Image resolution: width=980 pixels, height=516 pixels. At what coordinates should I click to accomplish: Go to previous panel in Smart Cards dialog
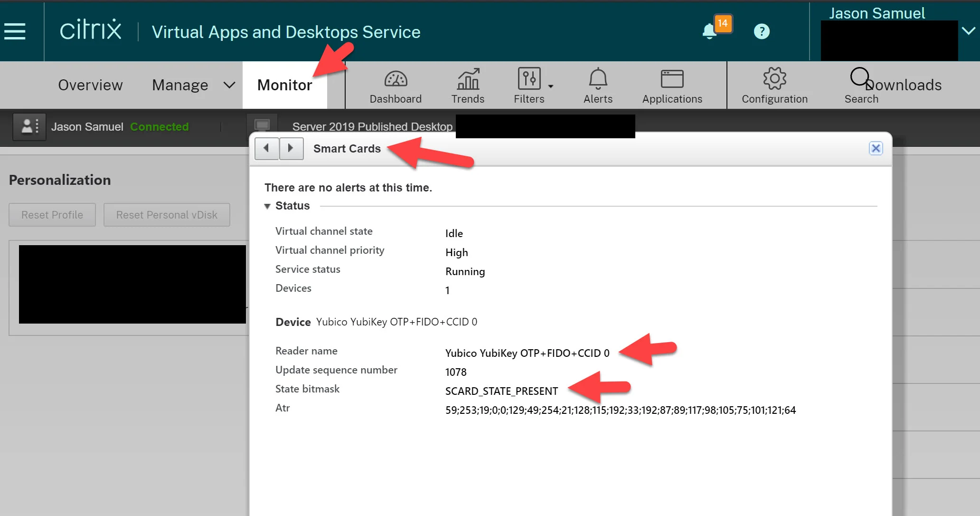267,148
